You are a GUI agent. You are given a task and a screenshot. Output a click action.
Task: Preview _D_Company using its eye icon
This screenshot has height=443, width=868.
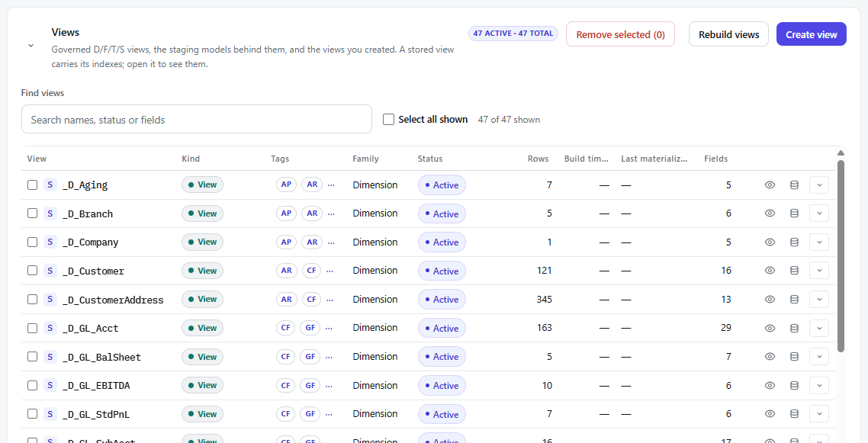tap(770, 242)
